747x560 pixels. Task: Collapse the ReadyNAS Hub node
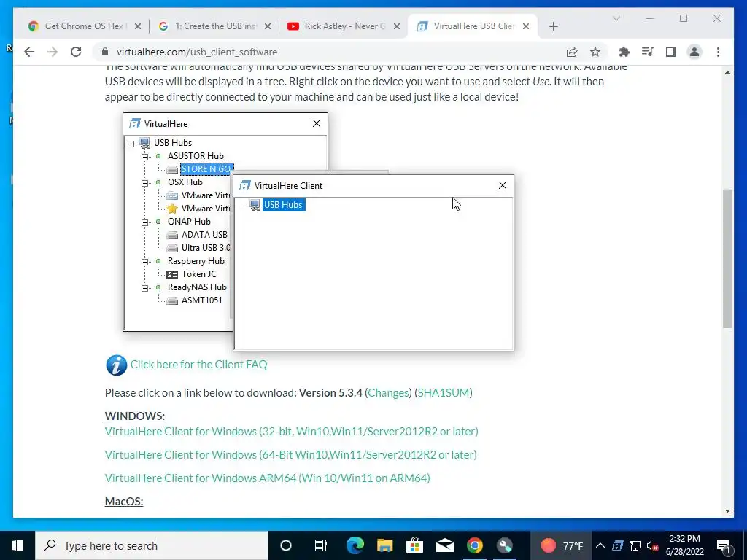pos(145,288)
